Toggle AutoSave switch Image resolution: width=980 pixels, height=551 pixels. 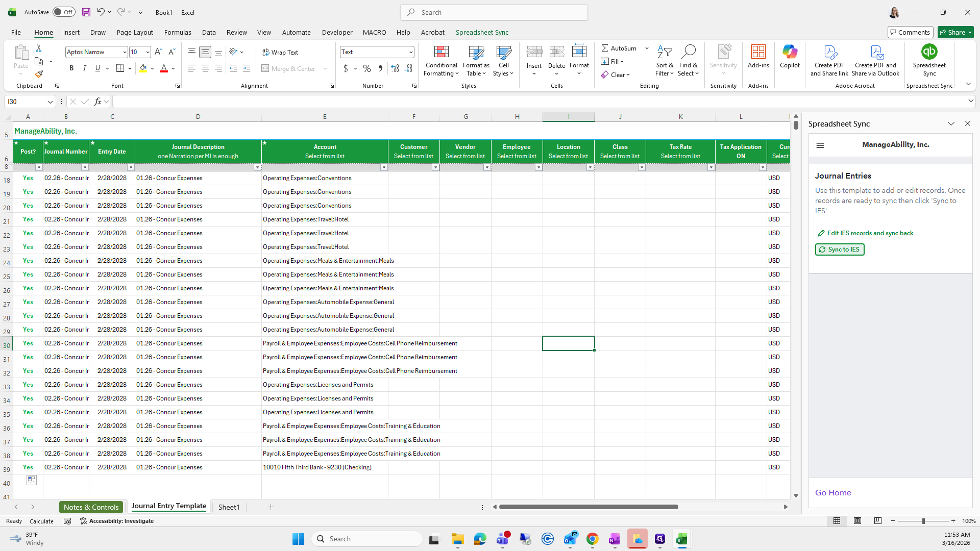64,12
